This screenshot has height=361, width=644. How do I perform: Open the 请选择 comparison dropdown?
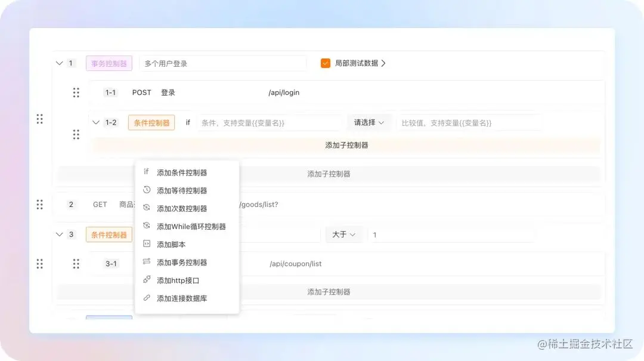[x=369, y=122]
